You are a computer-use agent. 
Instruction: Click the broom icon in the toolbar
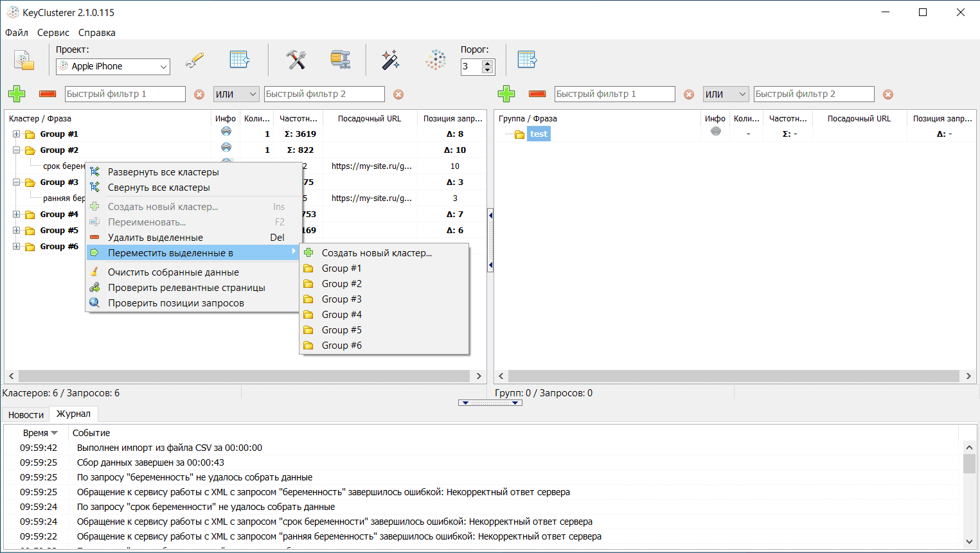click(x=195, y=60)
